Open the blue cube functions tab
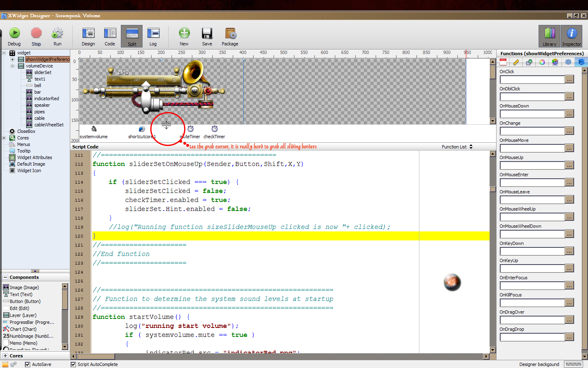 (581, 62)
